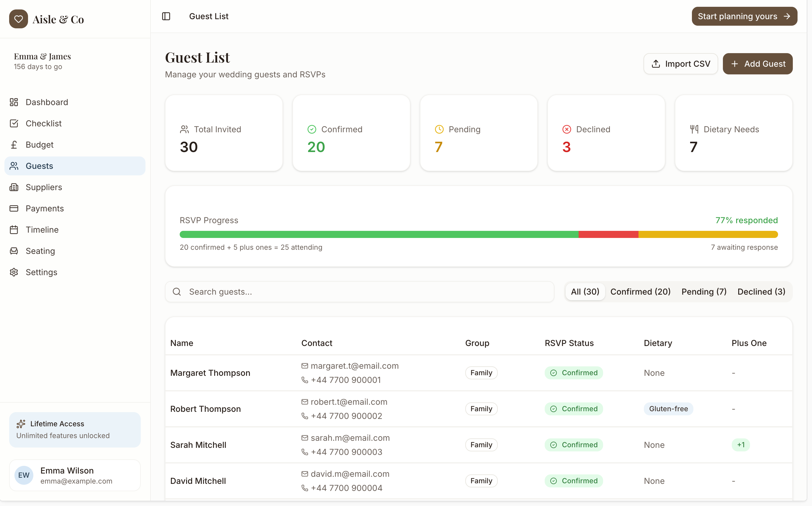Go to Budget pound icon
Image resolution: width=812 pixels, height=506 pixels.
pyautogui.click(x=14, y=145)
